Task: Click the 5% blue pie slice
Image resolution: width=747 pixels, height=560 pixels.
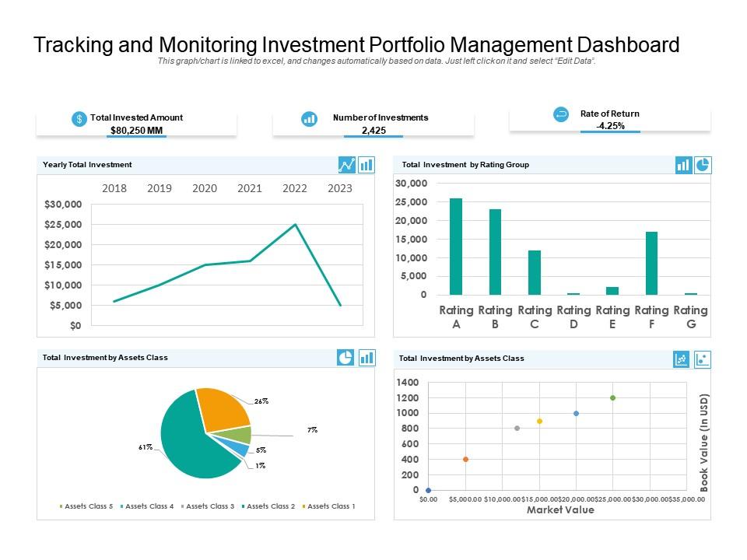Action: click(x=237, y=447)
